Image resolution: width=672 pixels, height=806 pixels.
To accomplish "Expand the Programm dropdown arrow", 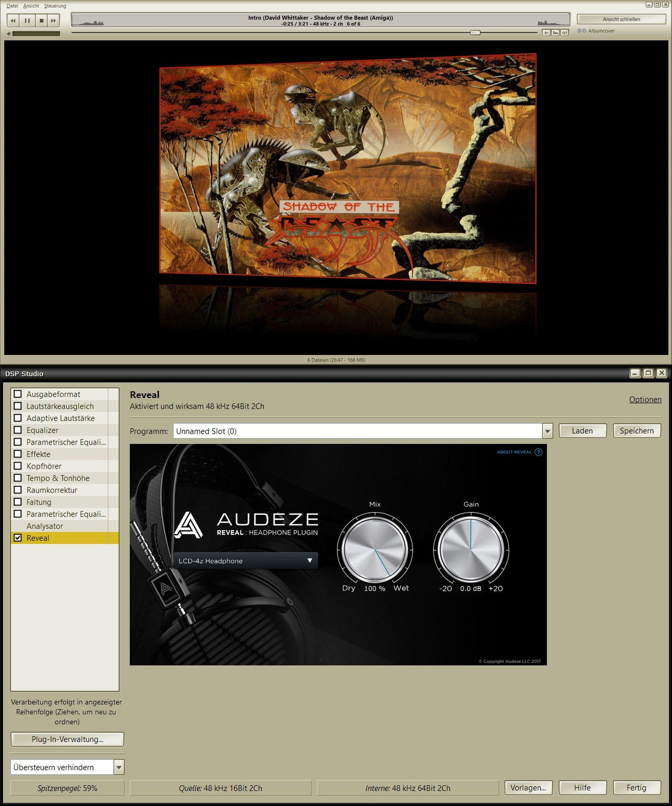I will [x=548, y=431].
